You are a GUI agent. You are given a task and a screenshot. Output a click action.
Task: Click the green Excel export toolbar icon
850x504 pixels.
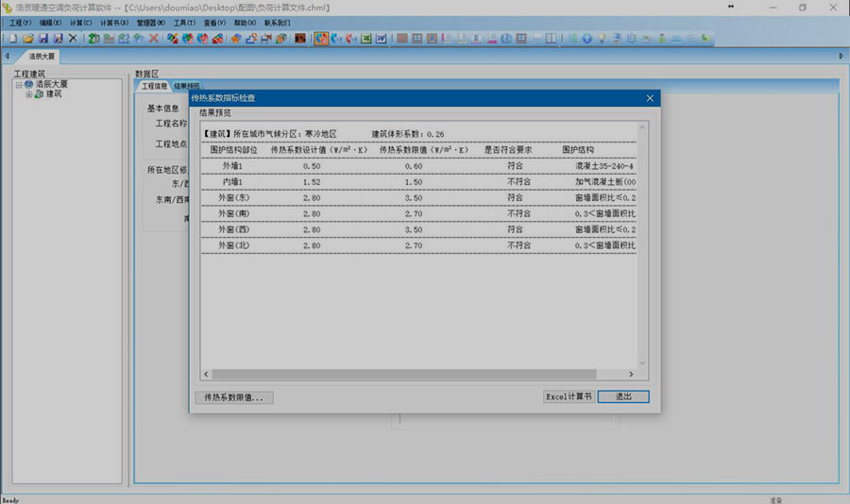366,39
